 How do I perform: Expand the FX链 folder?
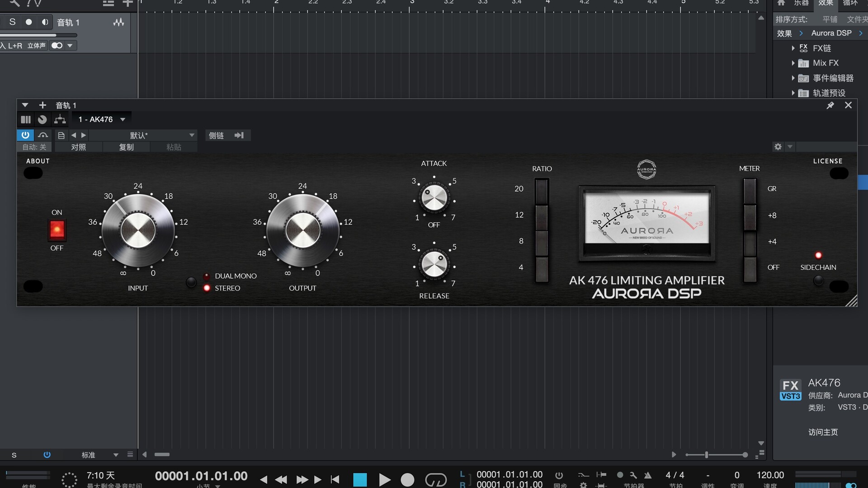[x=793, y=48]
